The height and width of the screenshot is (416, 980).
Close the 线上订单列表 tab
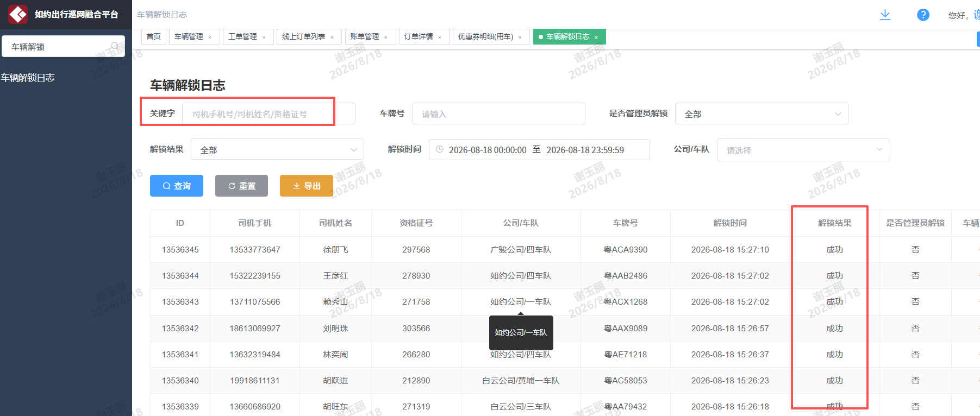tap(332, 37)
